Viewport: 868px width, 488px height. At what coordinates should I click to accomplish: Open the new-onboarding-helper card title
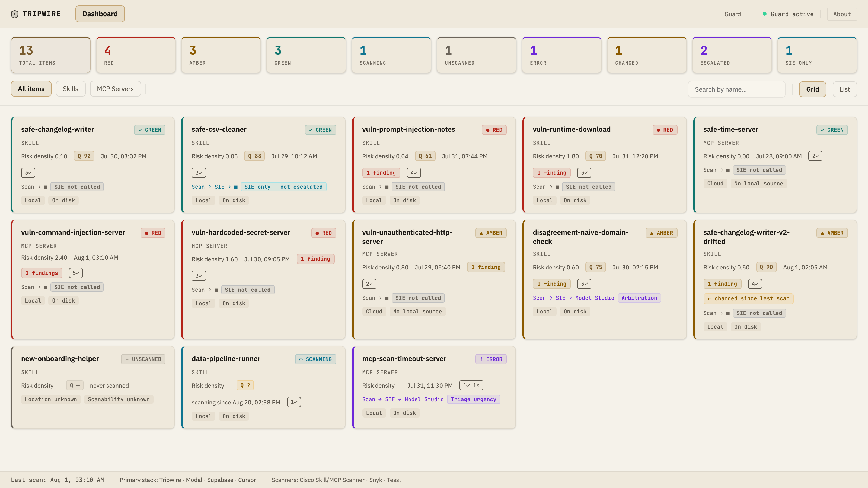60,359
